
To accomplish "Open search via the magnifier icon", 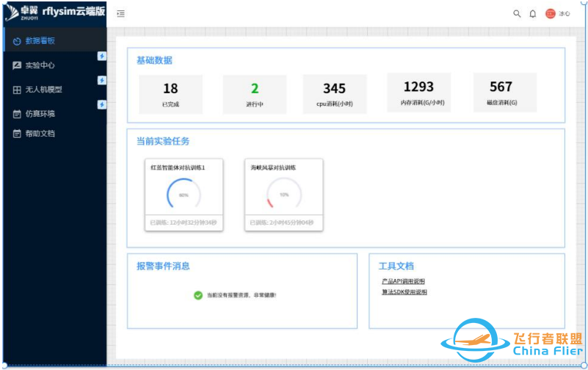I will [517, 14].
